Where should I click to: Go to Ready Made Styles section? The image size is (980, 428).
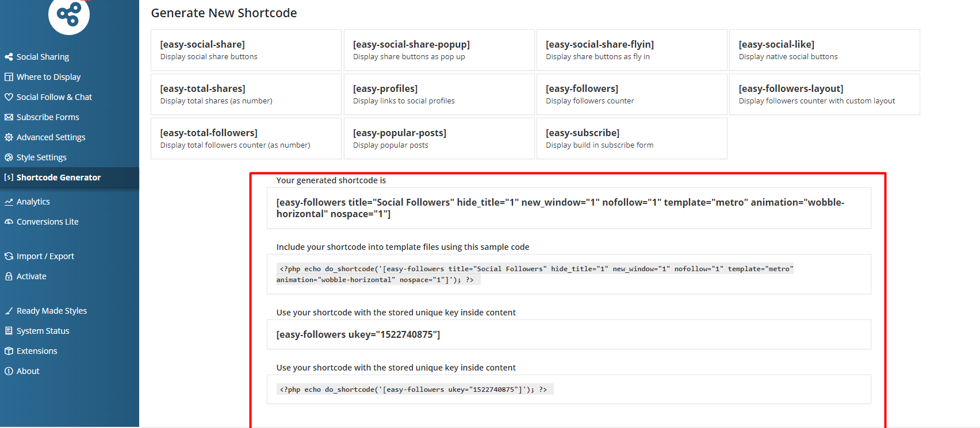pos(52,311)
